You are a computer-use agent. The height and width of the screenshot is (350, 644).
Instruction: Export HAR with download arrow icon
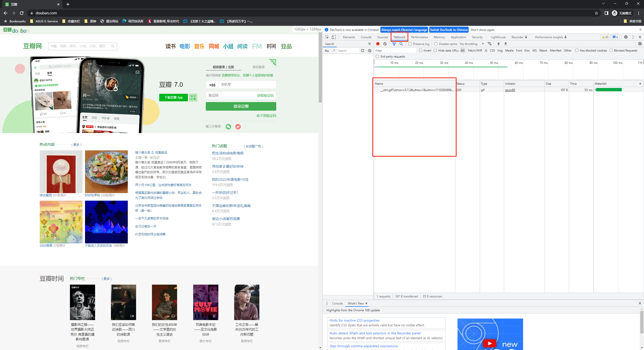pos(506,44)
